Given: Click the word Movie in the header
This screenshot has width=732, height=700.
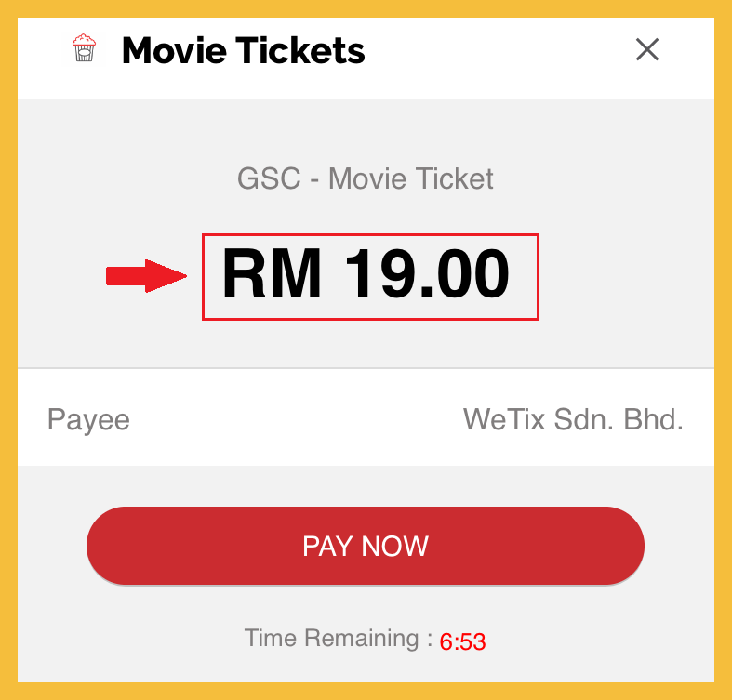Looking at the screenshot, I should [174, 50].
